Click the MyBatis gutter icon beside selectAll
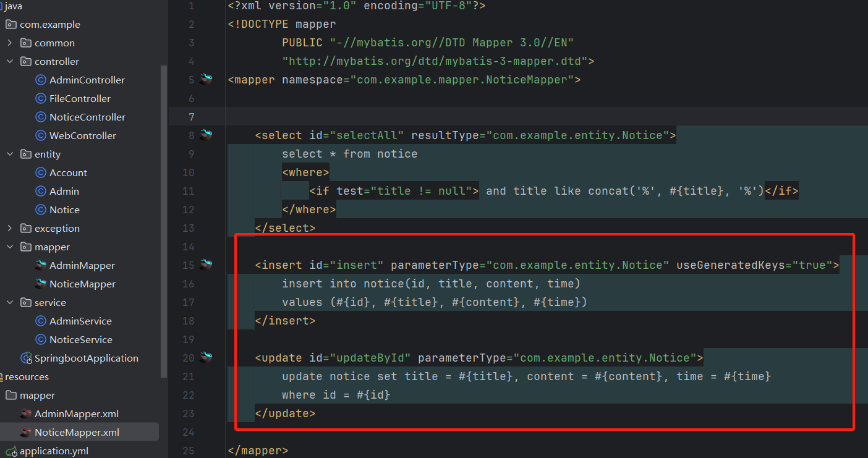 (206, 135)
